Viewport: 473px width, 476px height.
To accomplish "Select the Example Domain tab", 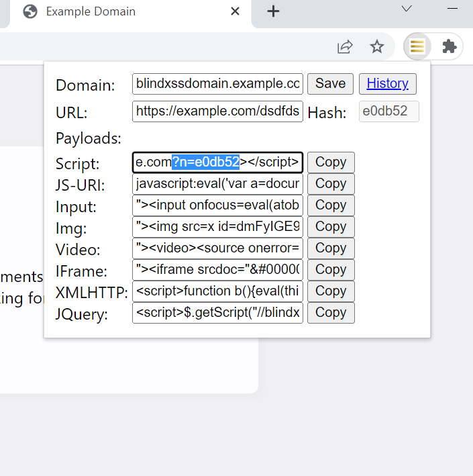I will coord(130,12).
